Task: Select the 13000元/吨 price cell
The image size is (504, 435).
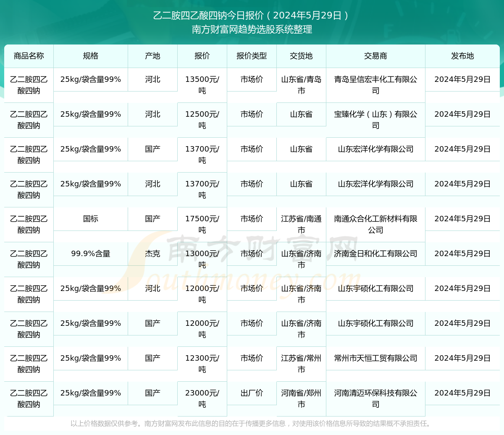Action: click(202, 259)
